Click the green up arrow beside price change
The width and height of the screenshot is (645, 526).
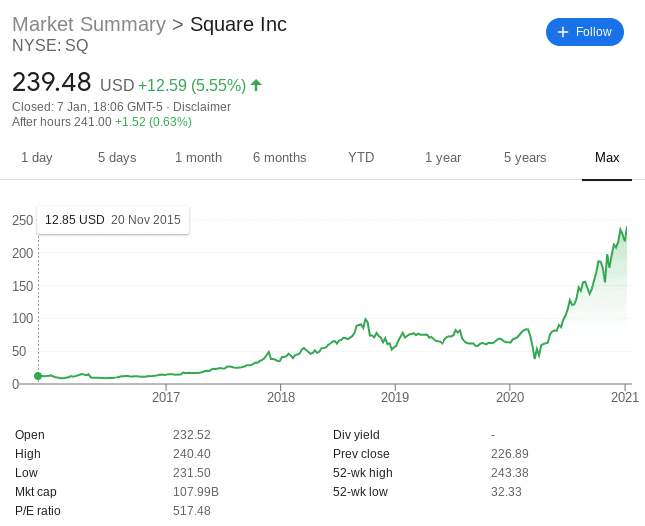coord(256,85)
